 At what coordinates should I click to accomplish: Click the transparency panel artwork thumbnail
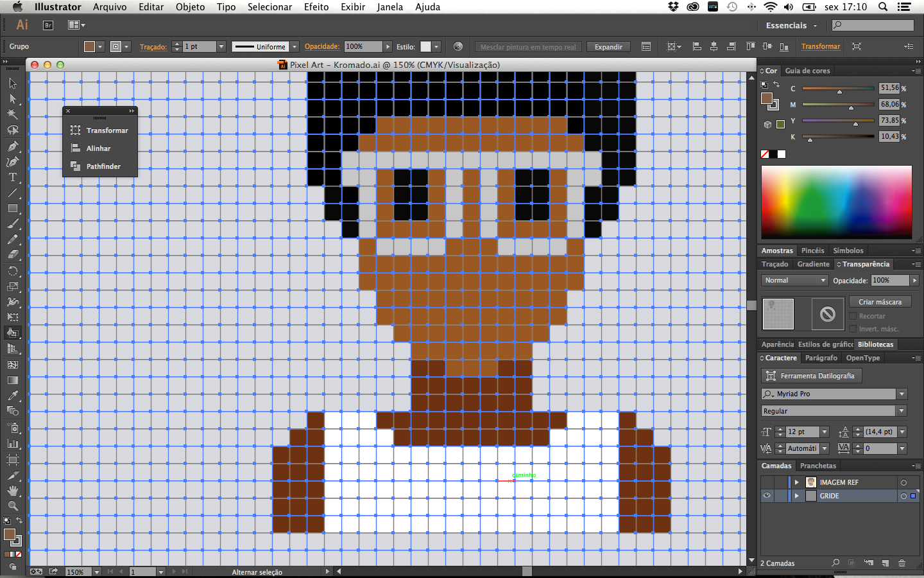click(x=778, y=314)
